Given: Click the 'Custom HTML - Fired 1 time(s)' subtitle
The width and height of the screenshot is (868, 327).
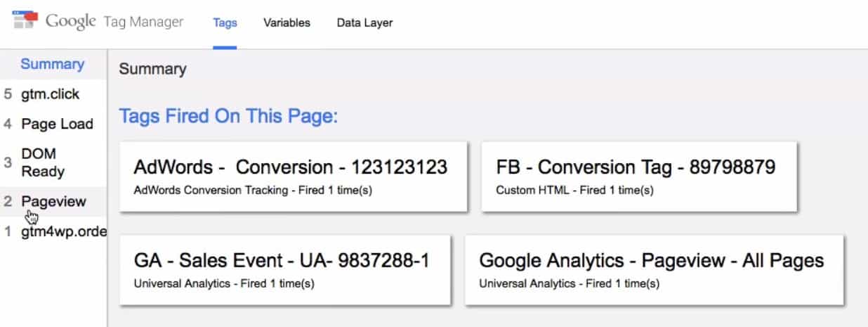Looking at the screenshot, I should (x=574, y=191).
